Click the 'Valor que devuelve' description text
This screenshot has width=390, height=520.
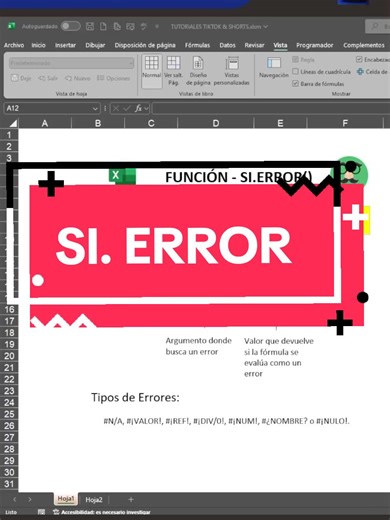tap(279, 357)
